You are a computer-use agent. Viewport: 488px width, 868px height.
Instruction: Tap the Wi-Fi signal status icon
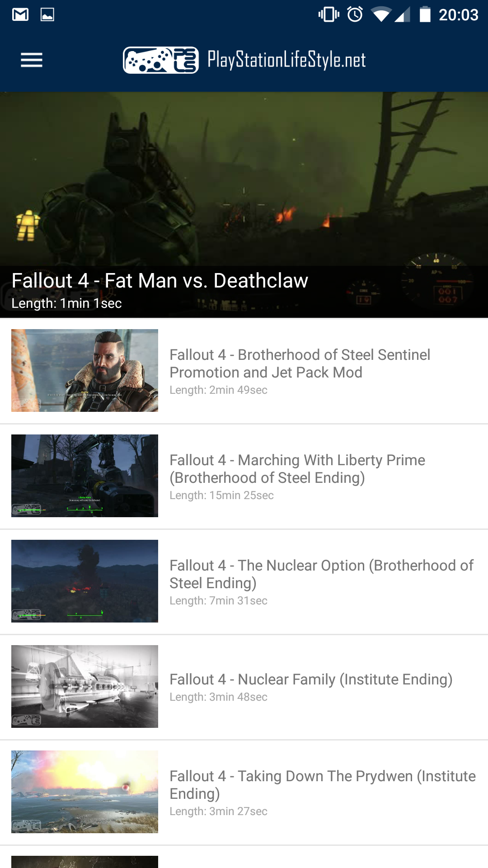[x=381, y=15]
